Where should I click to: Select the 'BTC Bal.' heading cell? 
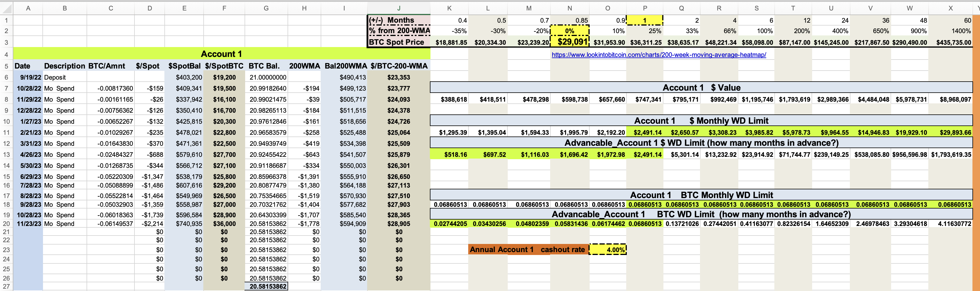tap(266, 66)
